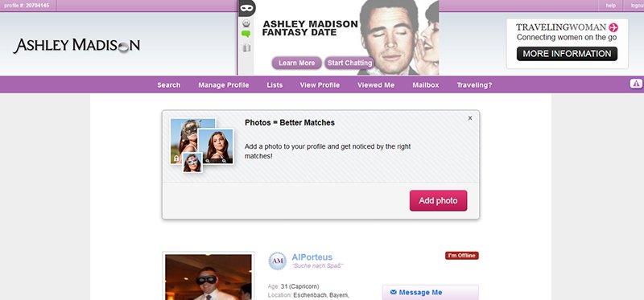Screen dimensions: 644x300
Task: Click the Age 31 (Capricorn) text
Action: click(x=293, y=286)
